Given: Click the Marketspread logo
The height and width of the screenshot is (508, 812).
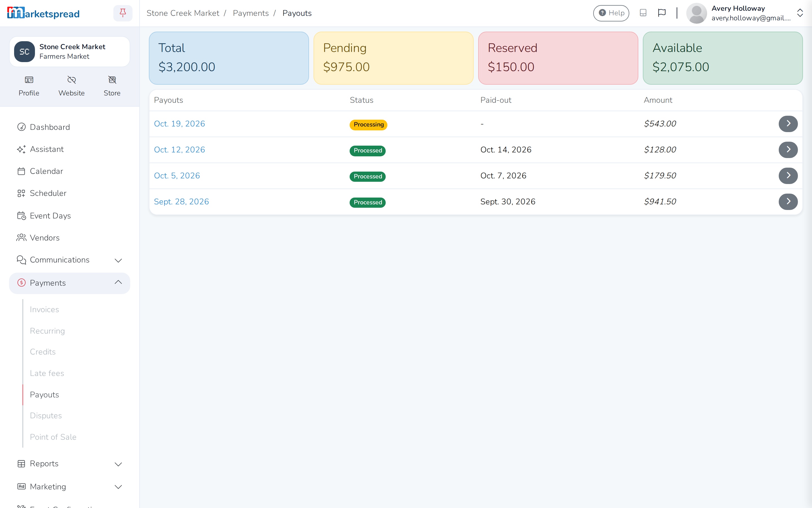Looking at the screenshot, I should [x=43, y=13].
